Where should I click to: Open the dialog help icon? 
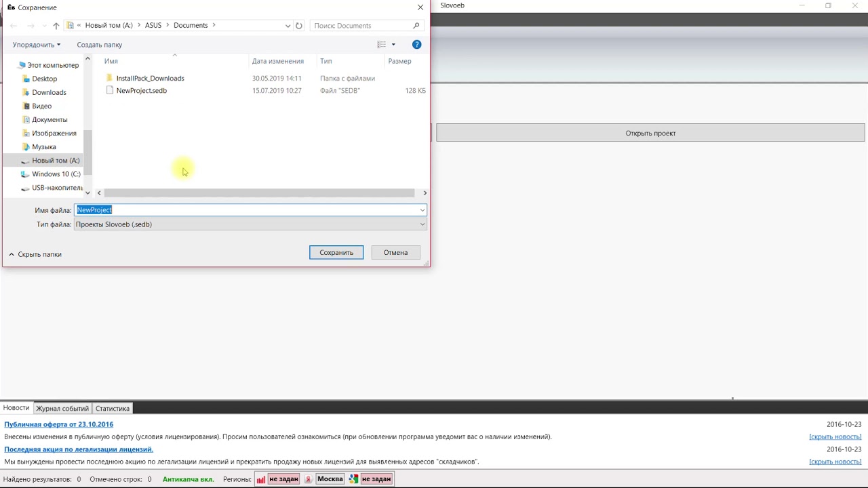coord(417,45)
